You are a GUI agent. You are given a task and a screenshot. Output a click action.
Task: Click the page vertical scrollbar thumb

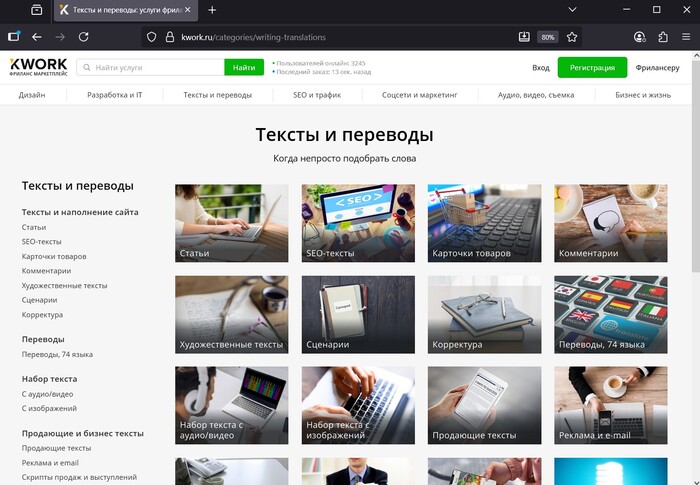point(696,165)
